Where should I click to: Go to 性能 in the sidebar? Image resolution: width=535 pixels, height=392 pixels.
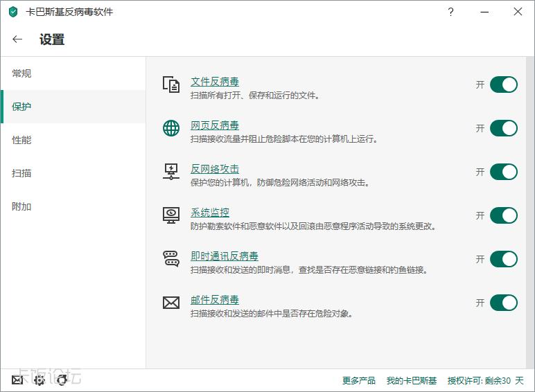[x=21, y=140]
